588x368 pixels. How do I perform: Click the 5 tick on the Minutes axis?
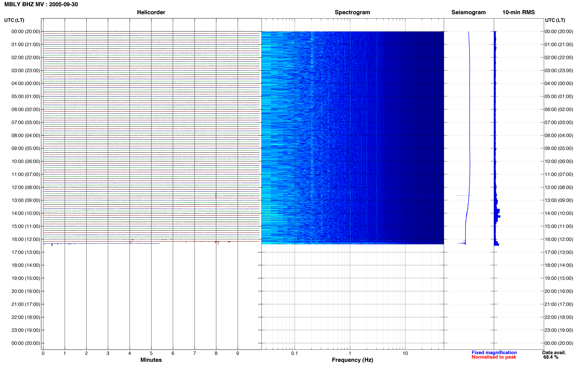(x=151, y=353)
